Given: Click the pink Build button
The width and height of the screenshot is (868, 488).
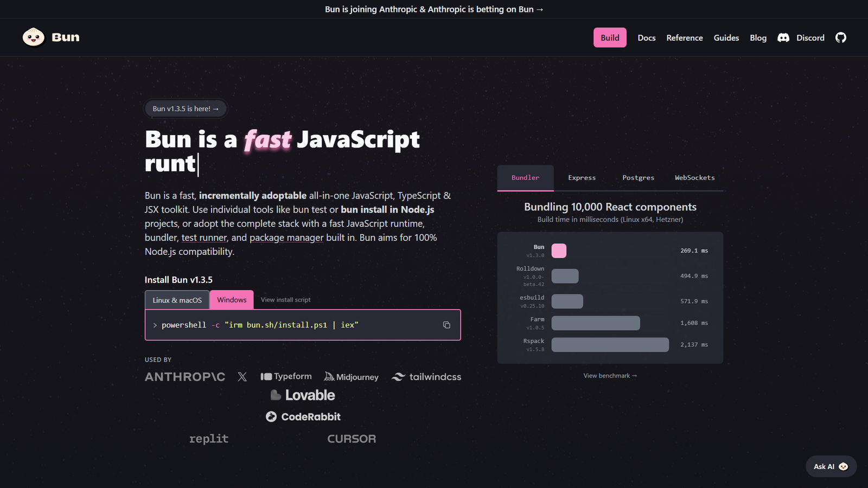Looking at the screenshot, I should (610, 38).
